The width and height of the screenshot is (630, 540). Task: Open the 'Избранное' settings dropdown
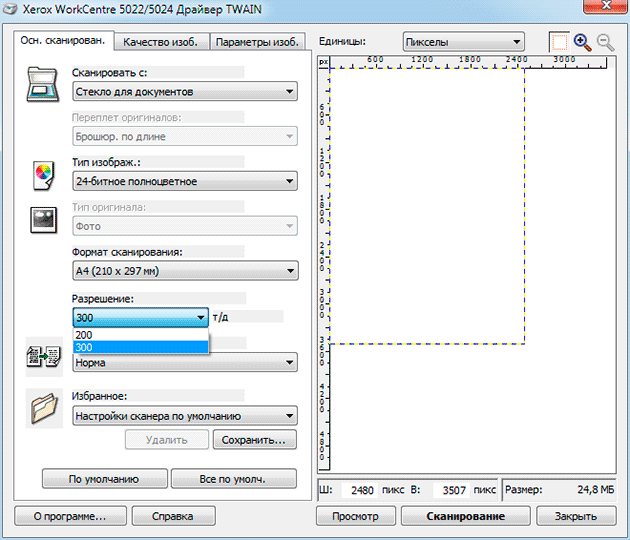(x=185, y=416)
